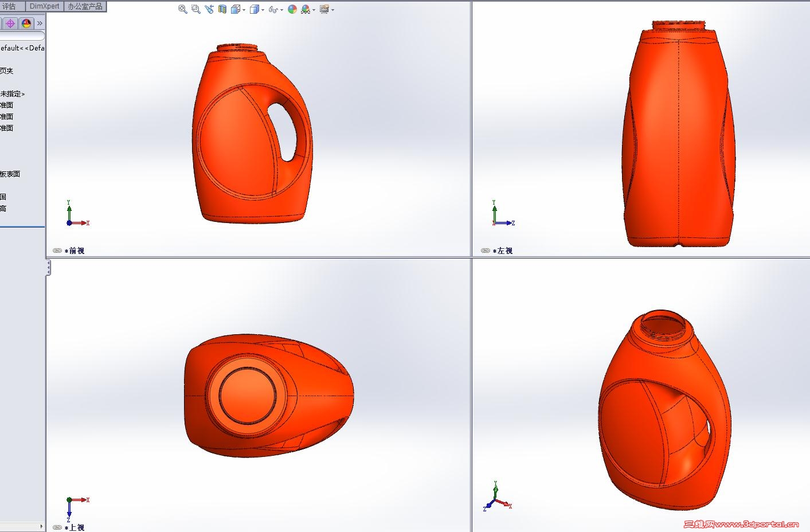Show more manager tabs with the chevron

point(40,24)
